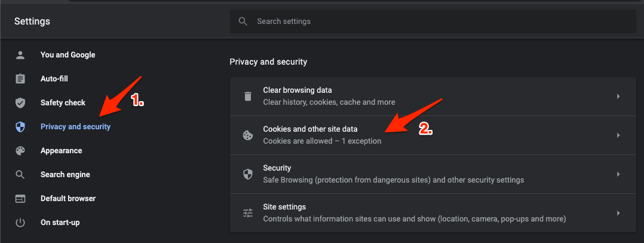
Task: Click the Default browser window icon
Action: [x=20, y=199]
